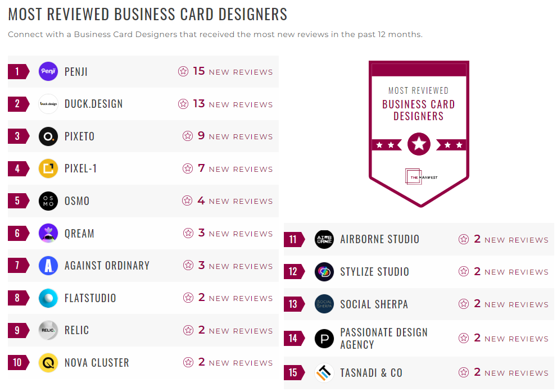Click the Nova Cluster logo icon
Screen dimensions: 557x392
coord(48,362)
